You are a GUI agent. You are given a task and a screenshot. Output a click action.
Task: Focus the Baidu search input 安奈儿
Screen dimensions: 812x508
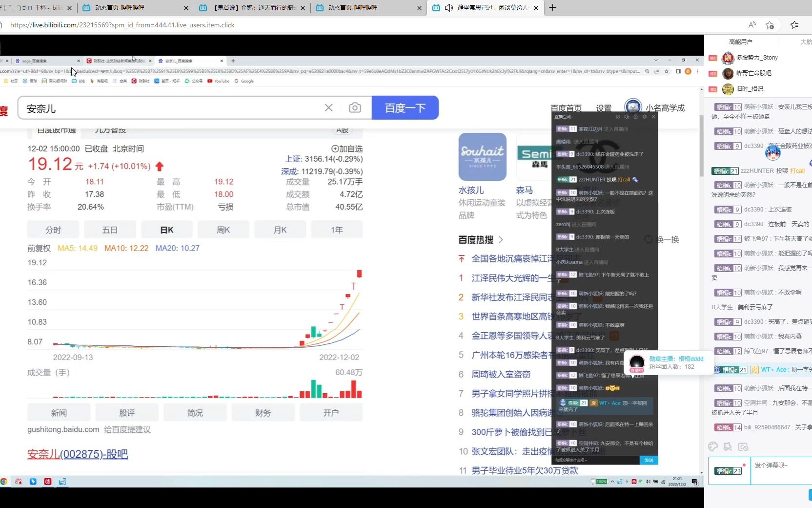[x=171, y=108]
